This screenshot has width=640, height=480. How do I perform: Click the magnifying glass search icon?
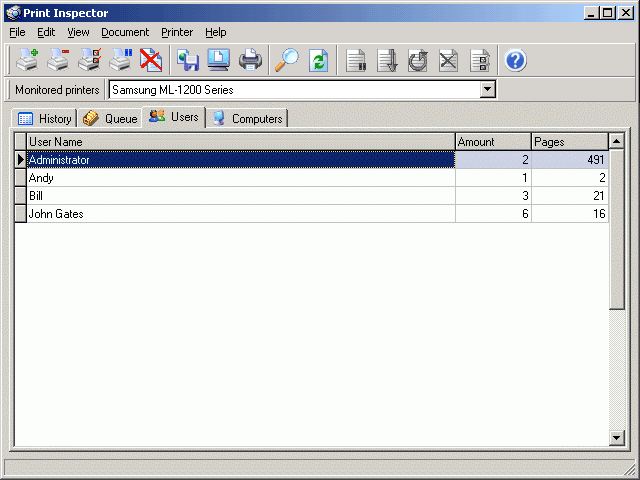coord(287,60)
